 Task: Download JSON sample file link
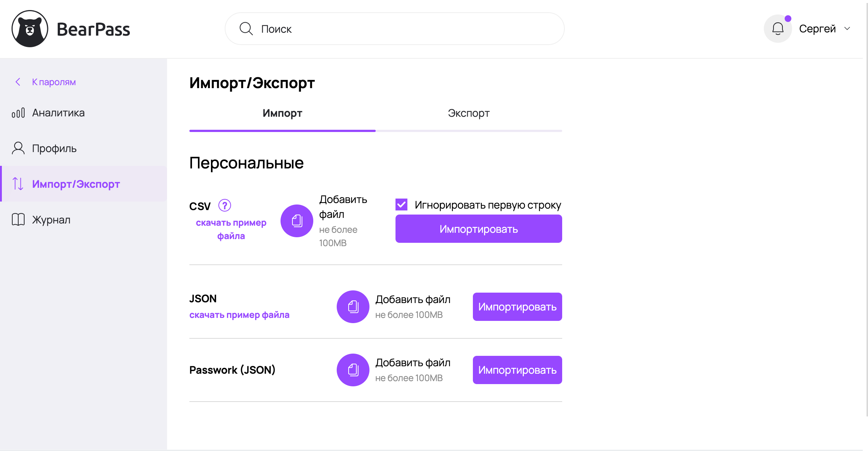(x=239, y=315)
